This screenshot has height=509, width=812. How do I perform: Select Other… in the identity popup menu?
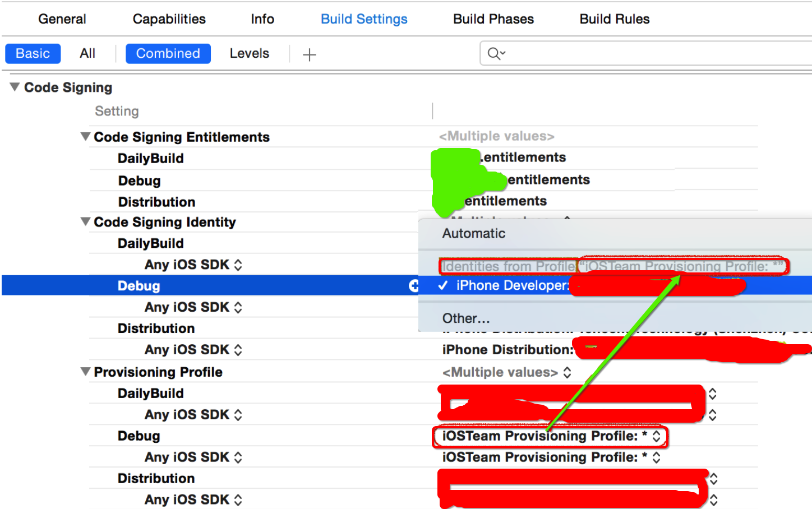(466, 318)
